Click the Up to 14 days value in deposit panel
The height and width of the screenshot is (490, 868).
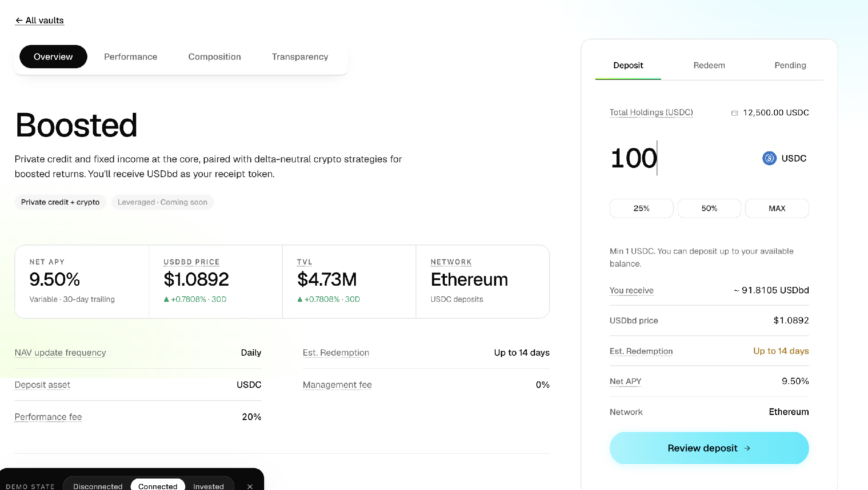pyautogui.click(x=781, y=351)
